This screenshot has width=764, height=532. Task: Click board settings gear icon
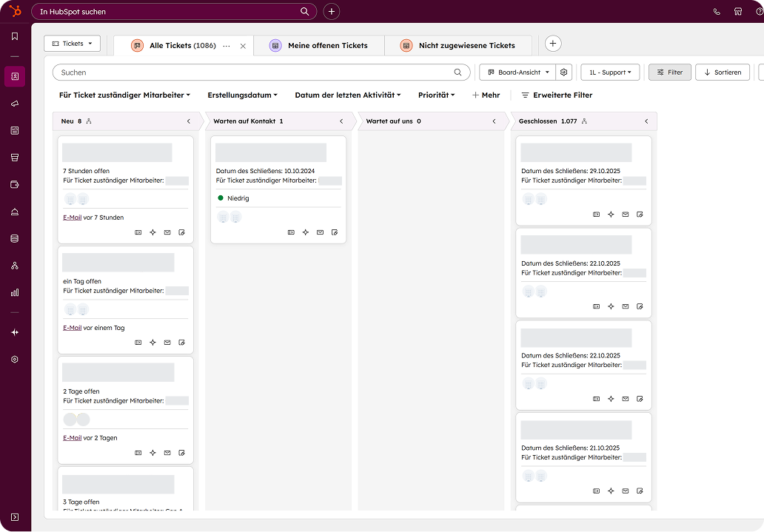[x=564, y=73]
